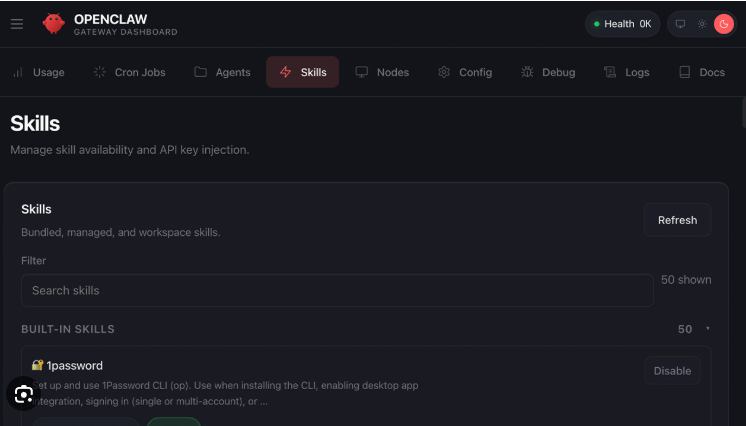
Task: Click the Google Lens camera overlay icon
Action: (22, 394)
